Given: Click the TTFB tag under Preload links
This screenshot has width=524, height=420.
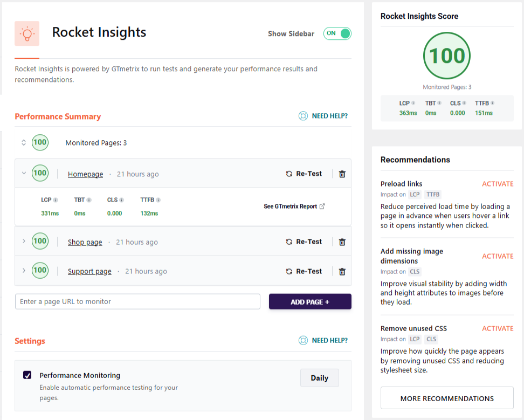Looking at the screenshot, I should 433,195.
